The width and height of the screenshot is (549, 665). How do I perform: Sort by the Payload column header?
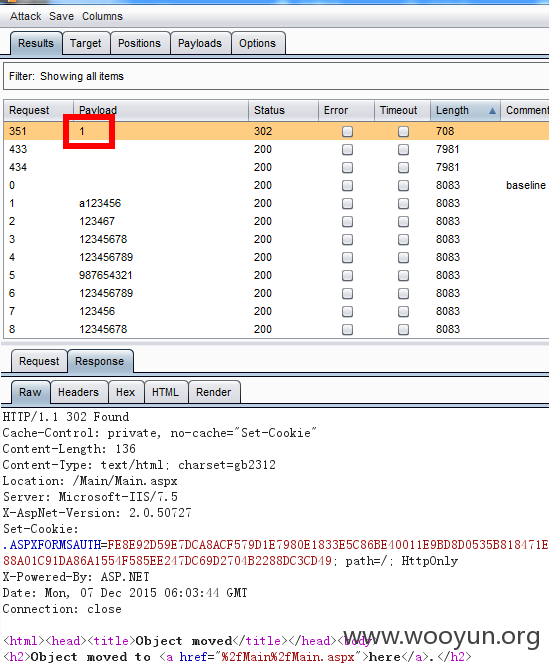[161, 110]
